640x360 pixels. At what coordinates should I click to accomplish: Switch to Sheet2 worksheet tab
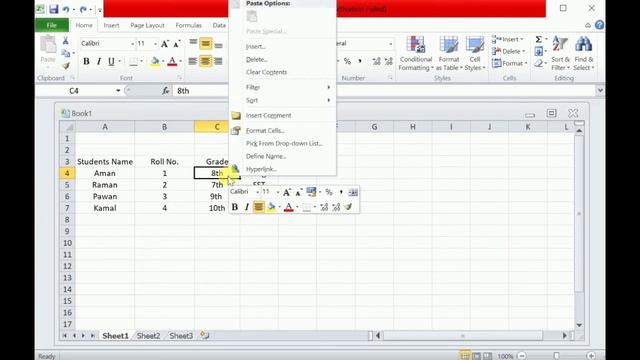[148, 336]
